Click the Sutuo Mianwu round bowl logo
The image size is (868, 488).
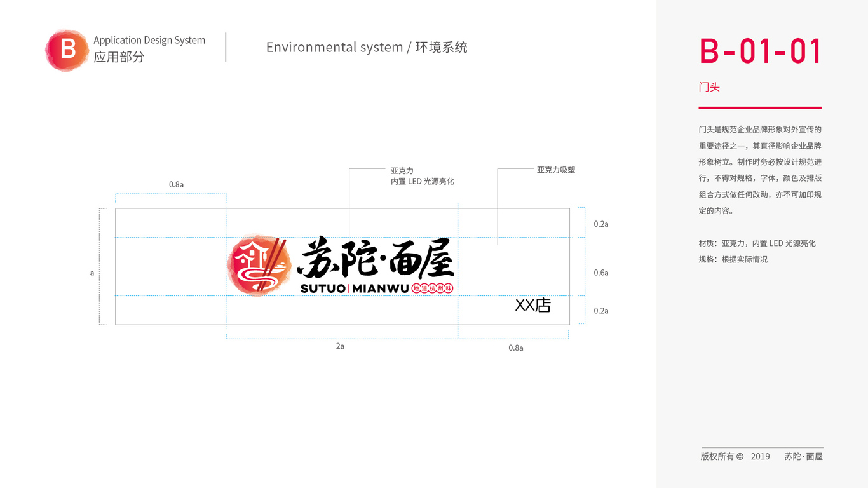click(259, 266)
